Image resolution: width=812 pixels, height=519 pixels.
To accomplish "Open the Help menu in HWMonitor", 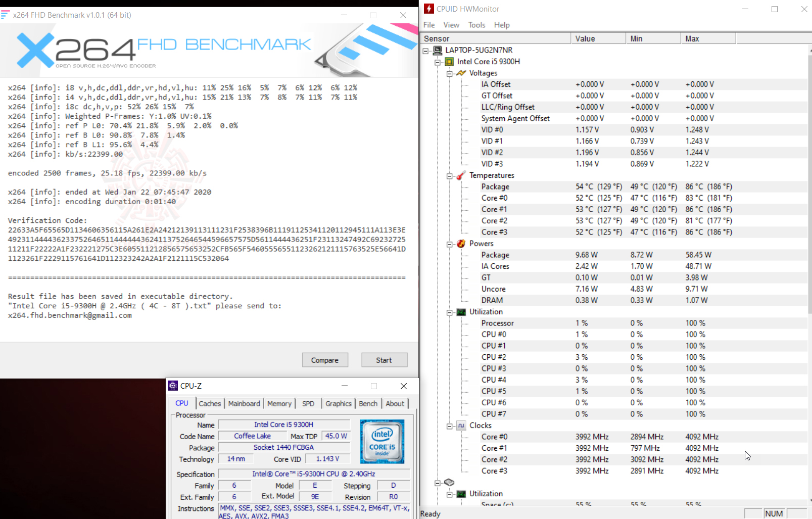I will 502,25.
